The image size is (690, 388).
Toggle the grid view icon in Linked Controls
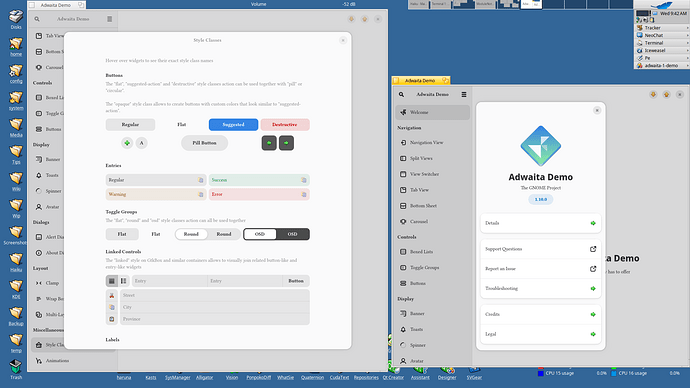(x=112, y=281)
